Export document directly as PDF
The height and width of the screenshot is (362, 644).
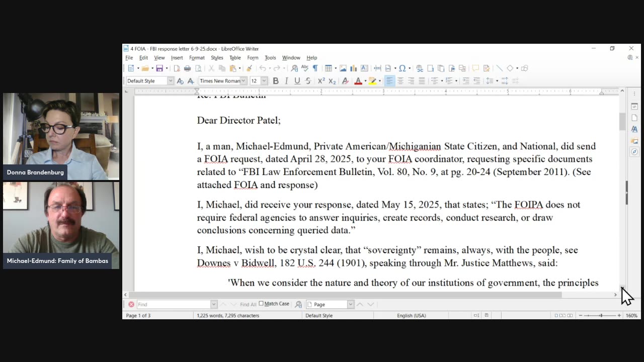tap(177, 68)
